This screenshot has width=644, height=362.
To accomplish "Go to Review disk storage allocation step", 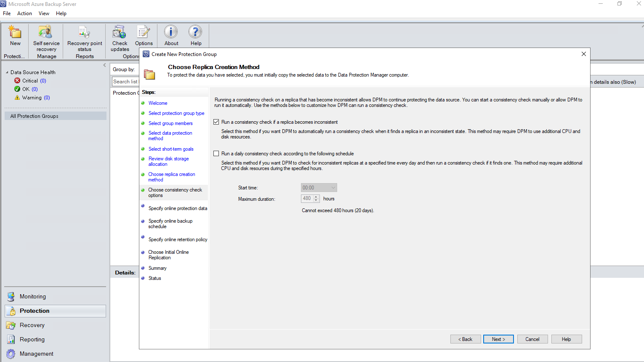I will tap(168, 161).
